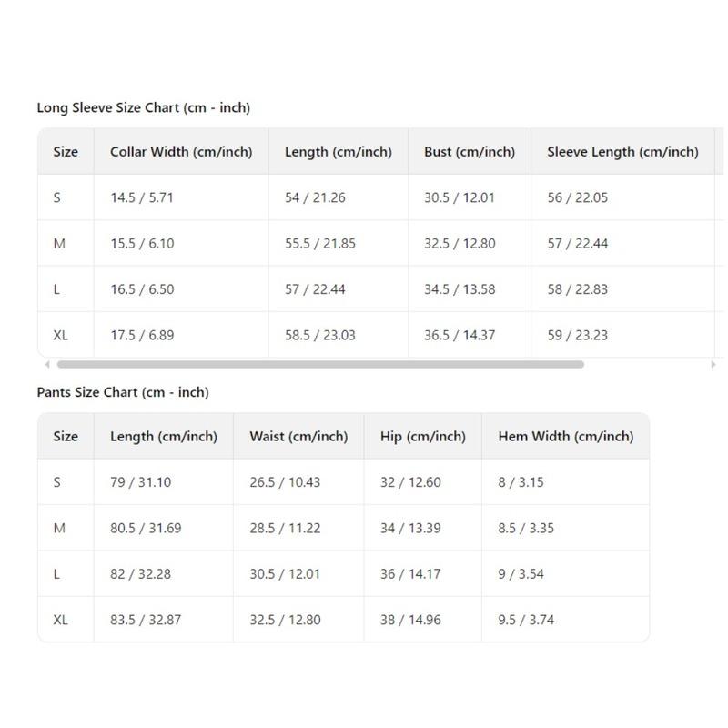Click the 59 / 23.23 sleeve length cell
Image resolution: width=728 pixels, height=728 pixels.
tap(577, 335)
